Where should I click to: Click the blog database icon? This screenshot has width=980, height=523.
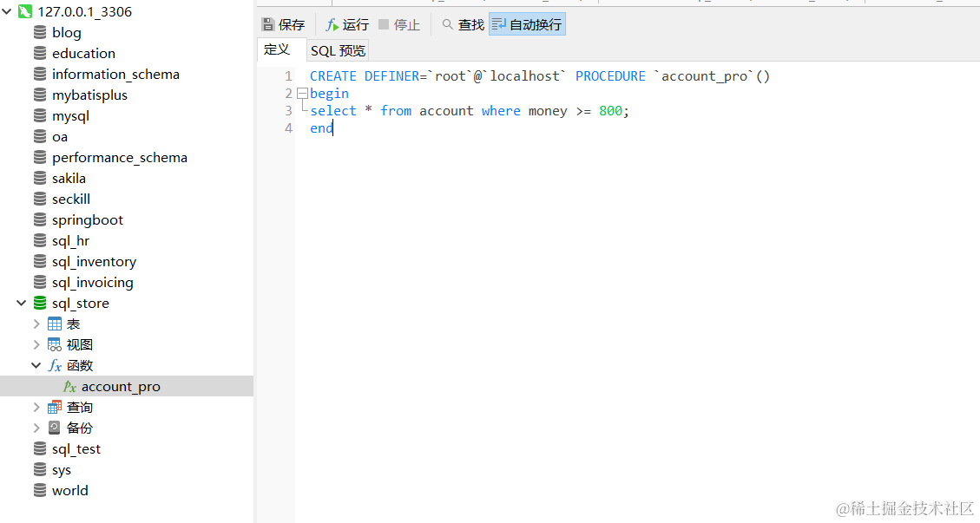[40, 32]
